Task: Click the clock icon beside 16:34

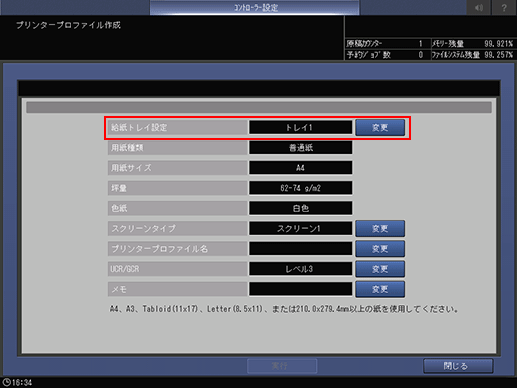Action: [7, 382]
